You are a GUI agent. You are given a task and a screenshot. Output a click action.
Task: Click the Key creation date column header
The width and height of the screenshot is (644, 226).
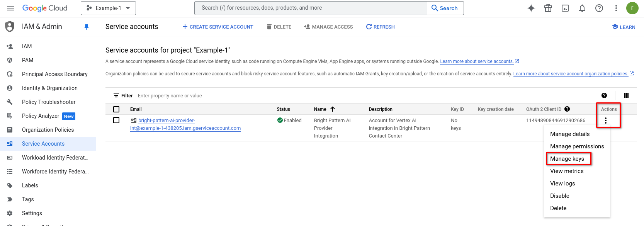click(x=496, y=109)
